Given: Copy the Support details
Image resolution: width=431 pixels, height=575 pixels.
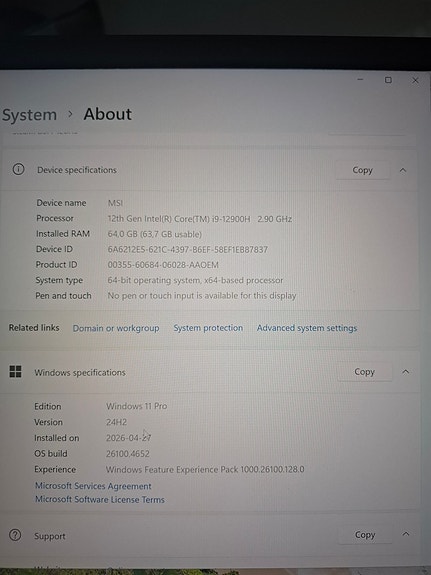Looking at the screenshot, I should click(365, 535).
